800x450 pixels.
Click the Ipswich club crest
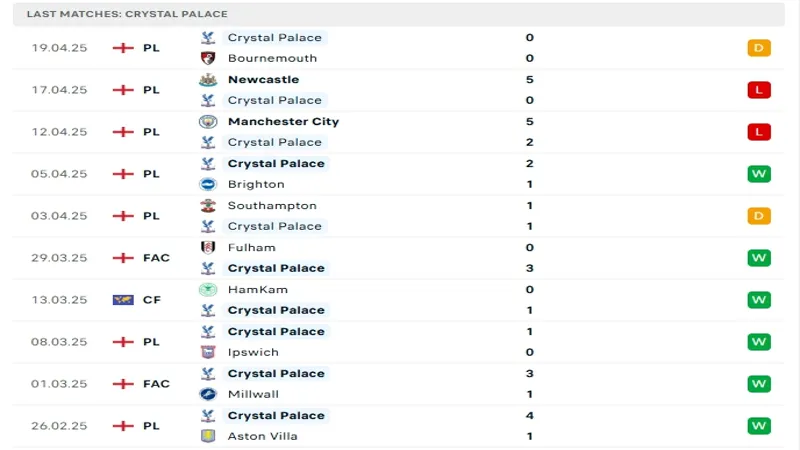click(x=208, y=352)
